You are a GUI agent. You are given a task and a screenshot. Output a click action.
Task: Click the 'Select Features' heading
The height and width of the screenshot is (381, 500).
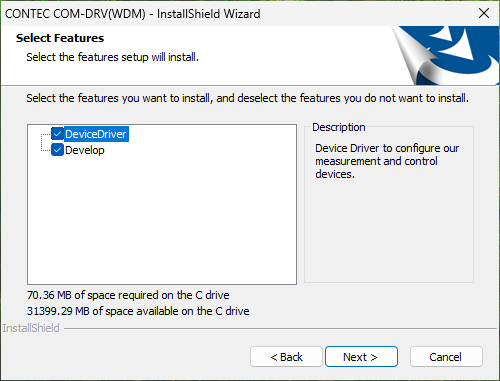click(60, 38)
